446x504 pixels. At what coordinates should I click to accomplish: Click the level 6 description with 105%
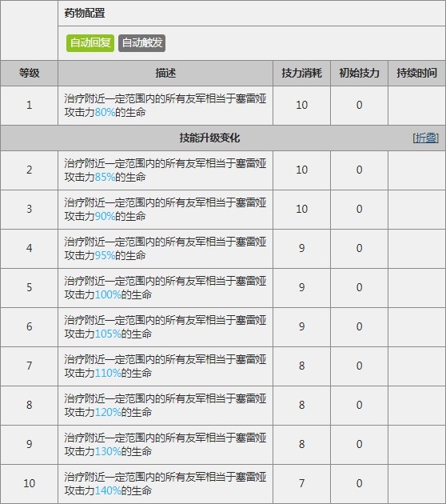(x=165, y=327)
